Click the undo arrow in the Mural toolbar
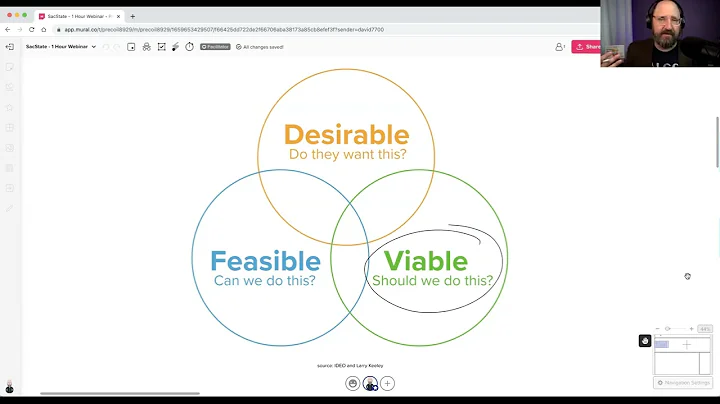The image size is (720, 404). [106, 47]
